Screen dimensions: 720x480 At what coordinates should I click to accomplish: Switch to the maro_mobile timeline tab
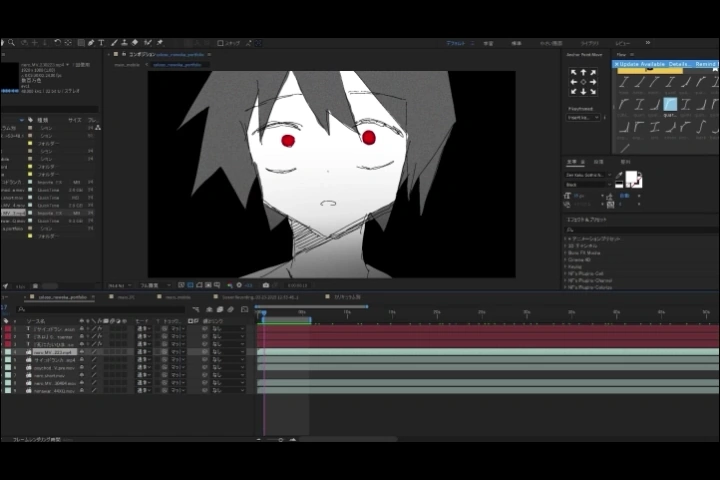[178, 297]
